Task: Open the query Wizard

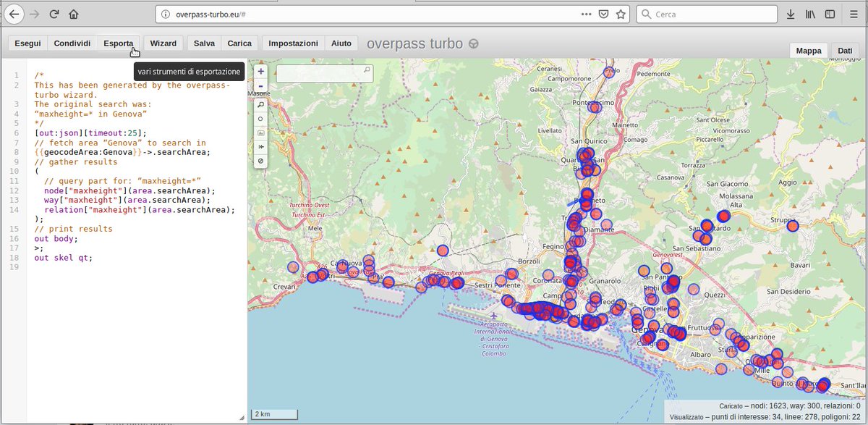Action: click(163, 43)
